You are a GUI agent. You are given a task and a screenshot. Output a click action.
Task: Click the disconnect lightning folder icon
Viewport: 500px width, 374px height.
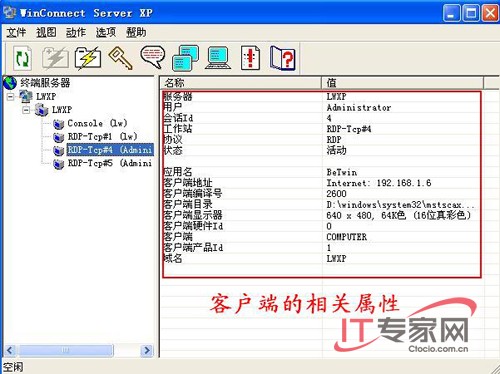point(88,58)
